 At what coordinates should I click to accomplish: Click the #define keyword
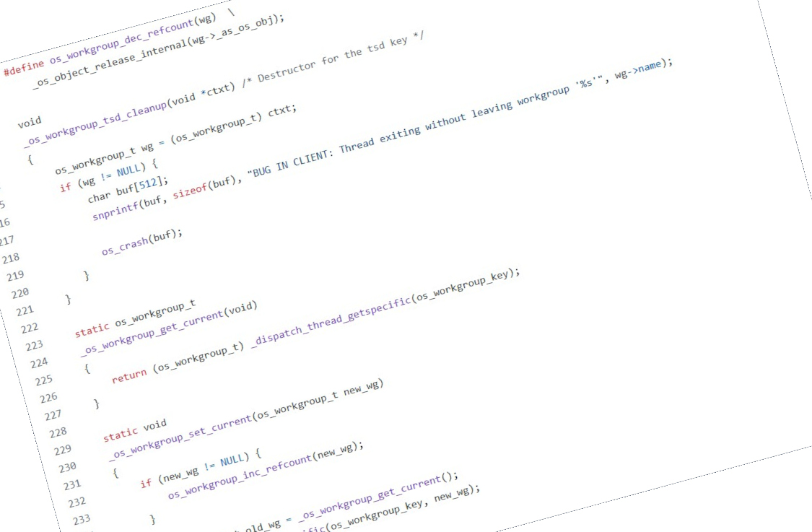(x=24, y=67)
